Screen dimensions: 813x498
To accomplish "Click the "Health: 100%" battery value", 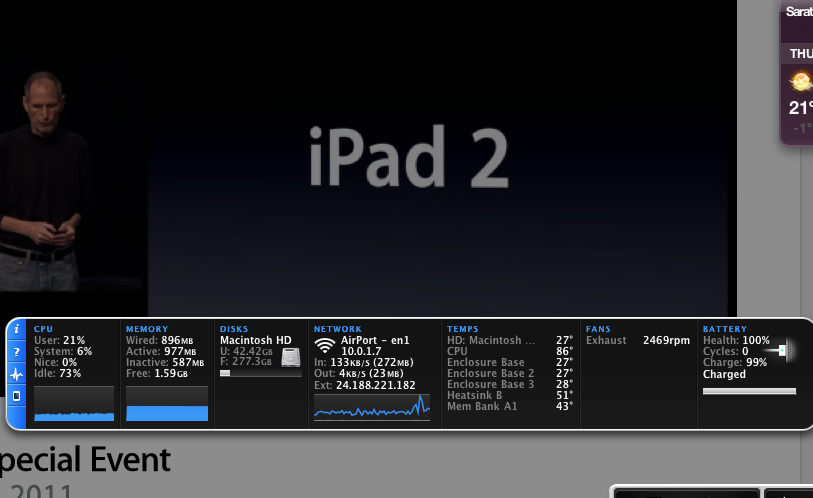I will coord(736,340).
